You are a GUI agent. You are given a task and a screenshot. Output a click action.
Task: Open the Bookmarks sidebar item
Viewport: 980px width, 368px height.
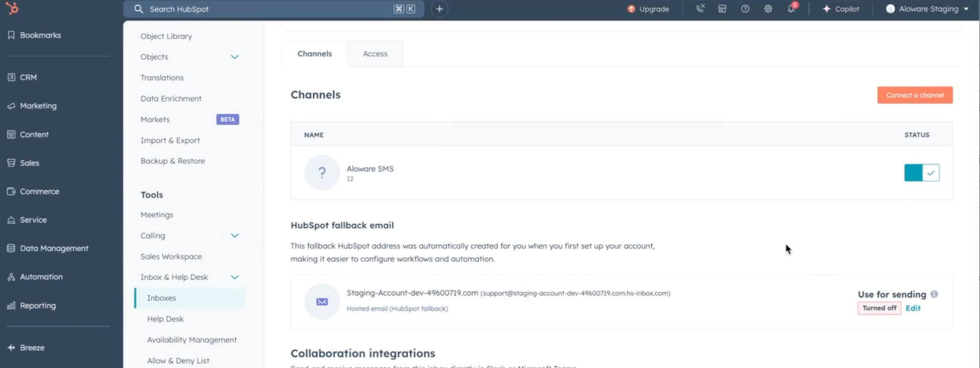pos(34,35)
